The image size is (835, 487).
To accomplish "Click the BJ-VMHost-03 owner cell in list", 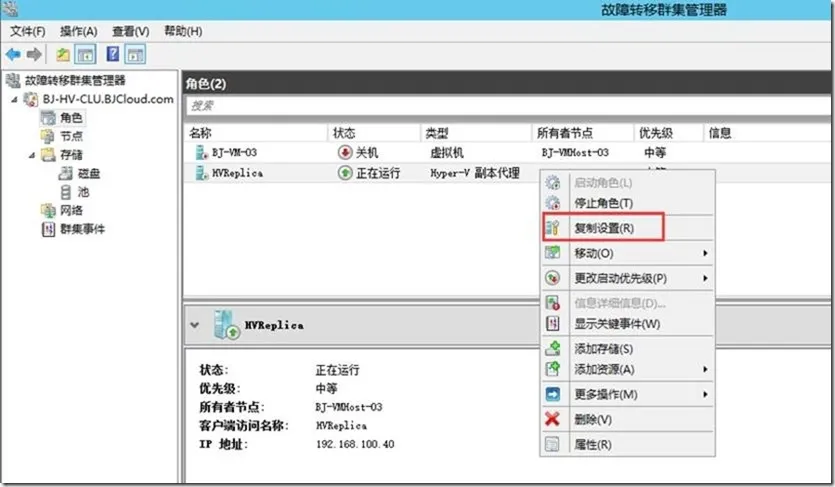I will click(575, 153).
